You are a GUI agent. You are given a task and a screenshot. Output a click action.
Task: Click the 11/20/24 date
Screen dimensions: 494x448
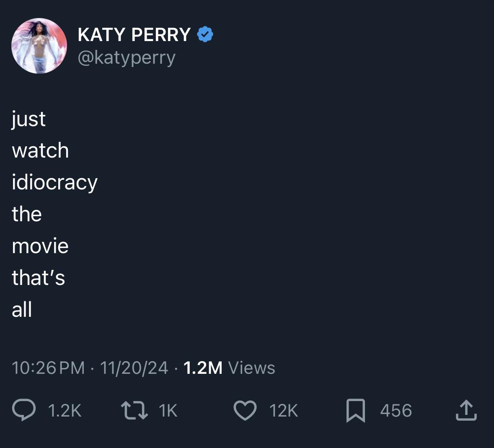pyautogui.click(x=134, y=368)
